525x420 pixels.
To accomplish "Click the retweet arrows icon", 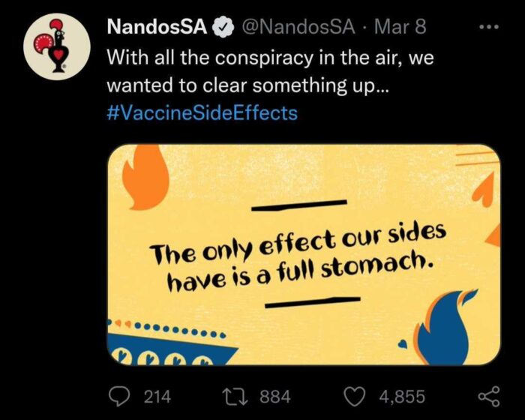I will [x=237, y=397].
